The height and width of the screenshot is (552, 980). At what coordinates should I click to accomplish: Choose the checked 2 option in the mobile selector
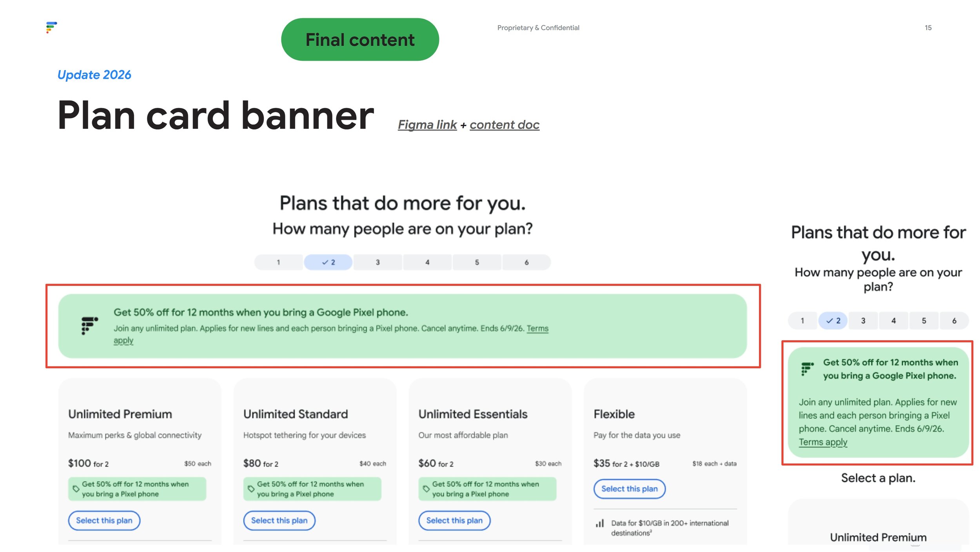[x=833, y=321]
